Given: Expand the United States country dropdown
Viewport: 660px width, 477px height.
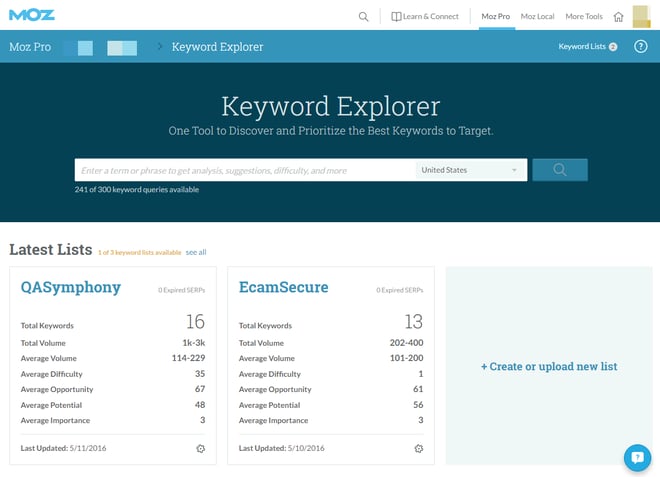Looking at the screenshot, I should [x=471, y=170].
